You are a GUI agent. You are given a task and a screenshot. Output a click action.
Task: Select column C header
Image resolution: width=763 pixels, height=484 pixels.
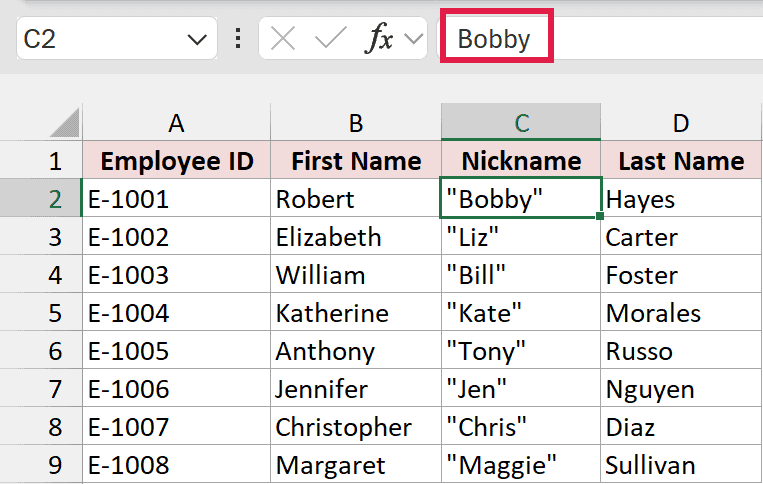521,123
